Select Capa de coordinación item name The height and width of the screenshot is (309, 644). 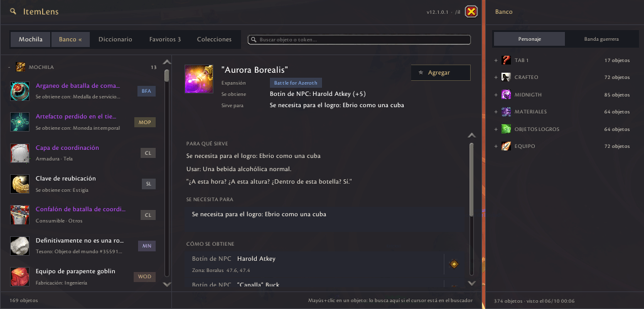point(67,148)
